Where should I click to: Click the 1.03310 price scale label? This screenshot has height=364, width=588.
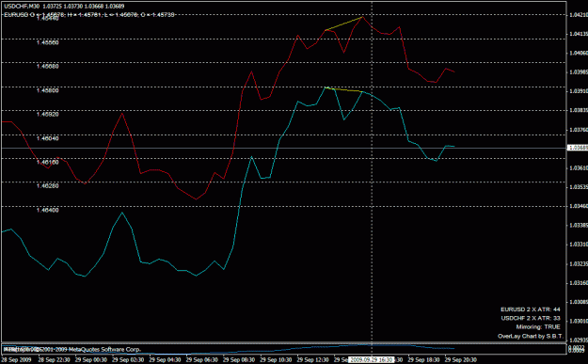coord(579,244)
